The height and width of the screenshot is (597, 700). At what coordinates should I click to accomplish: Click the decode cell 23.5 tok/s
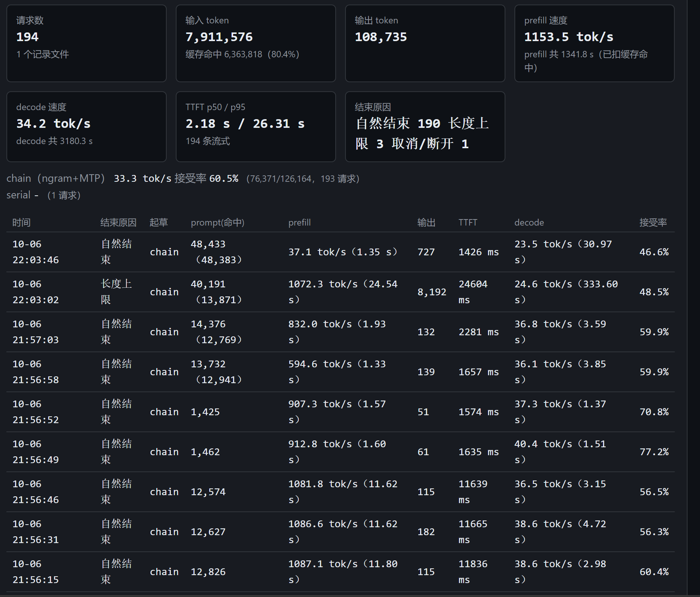[563, 252]
